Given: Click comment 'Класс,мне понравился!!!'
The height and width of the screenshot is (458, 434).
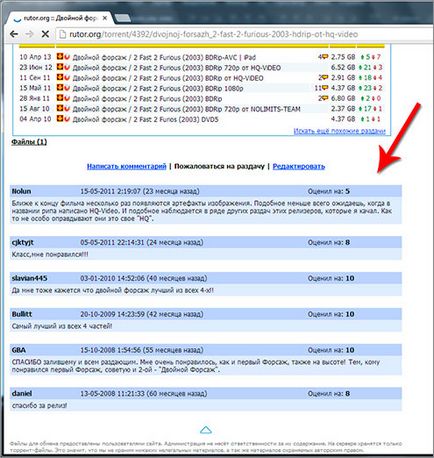Looking at the screenshot, I should coord(50,254).
